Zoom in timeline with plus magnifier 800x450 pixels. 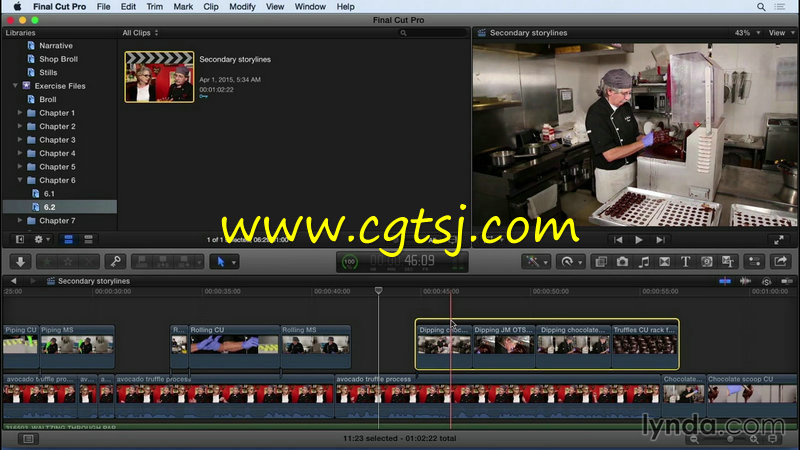tap(754, 439)
